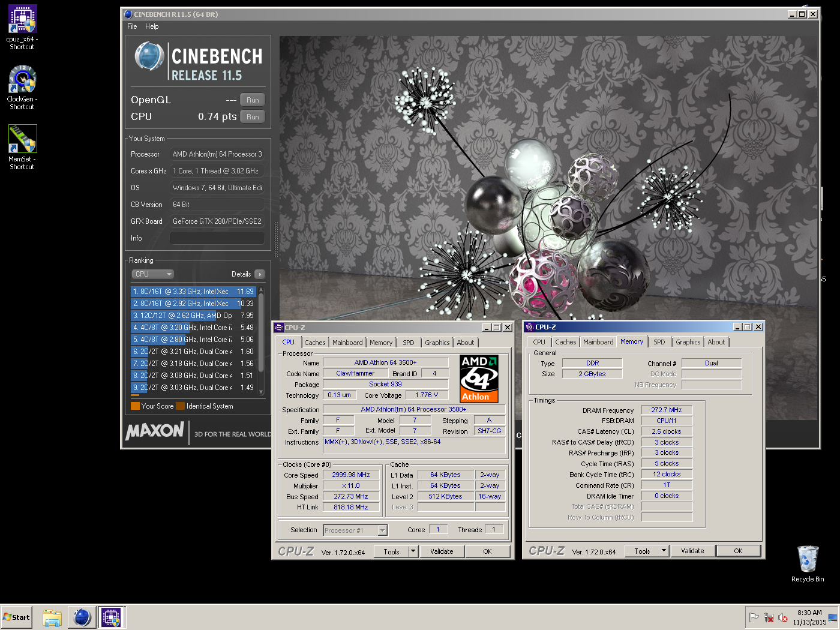840x630 pixels.
Task: Select ranking row 9 2C/2T 3.03 GHz
Action: [193, 388]
